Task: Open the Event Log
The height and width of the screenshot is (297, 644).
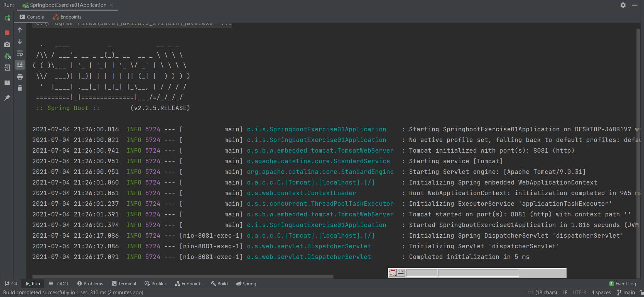Action: point(622,284)
